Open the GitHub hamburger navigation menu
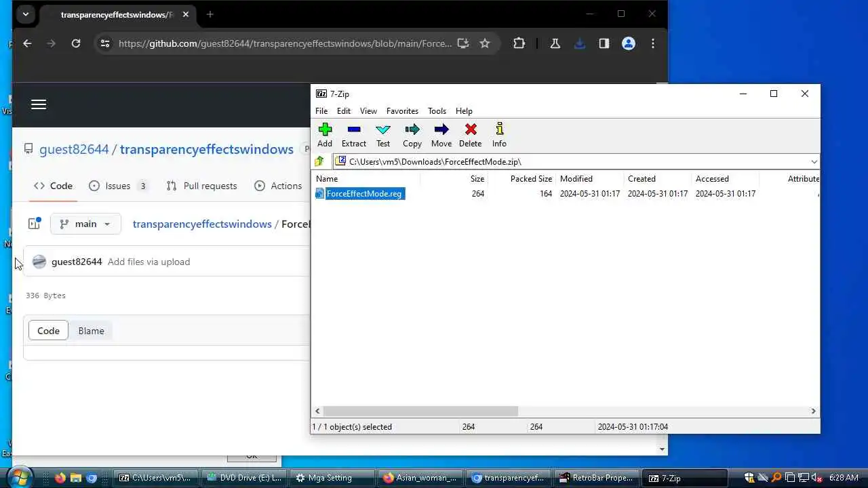Screen dimensions: 868x488 [39, 104]
